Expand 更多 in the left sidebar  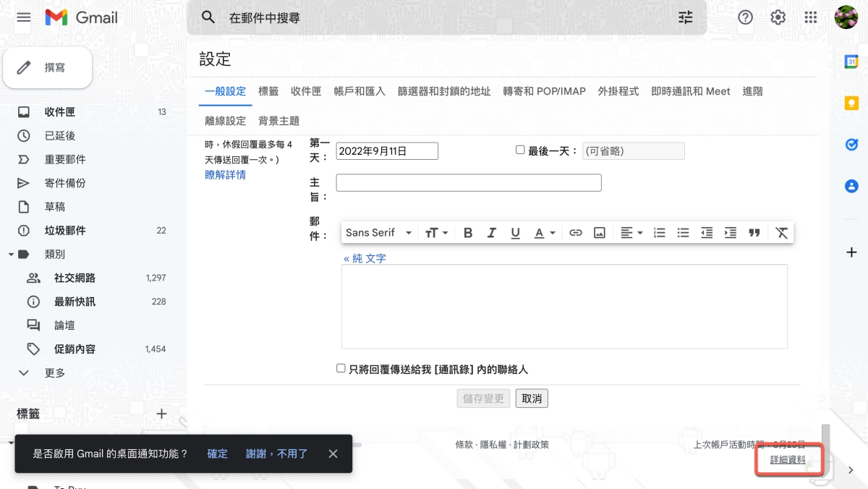click(55, 373)
